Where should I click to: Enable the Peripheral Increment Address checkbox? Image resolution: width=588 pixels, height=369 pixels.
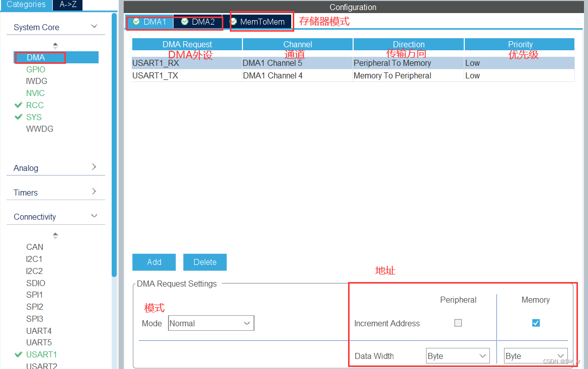pos(458,323)
